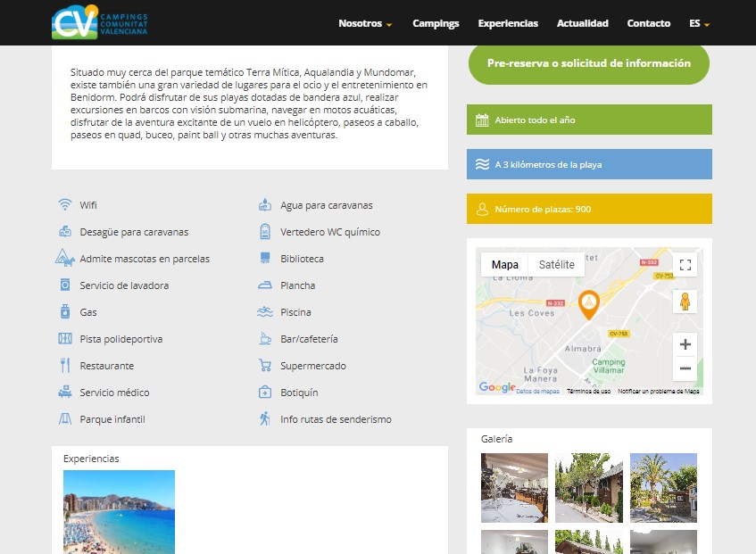The height and width of the screenshot is (554, 756).
Task: Click the person icon in the Número de plazas banner
Action: click(482, 209)
